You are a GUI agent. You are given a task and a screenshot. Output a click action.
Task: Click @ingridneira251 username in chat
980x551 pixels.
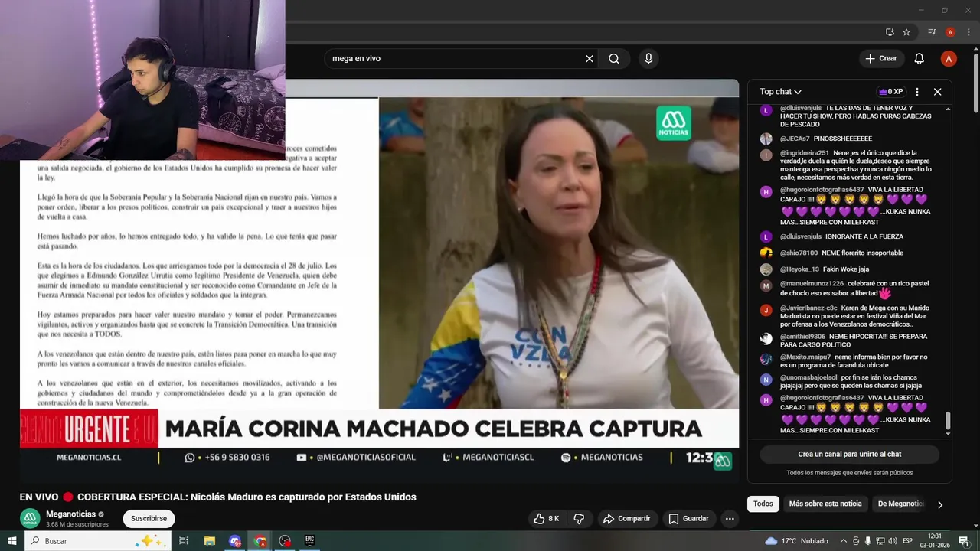pyautogui.click(x=805, y=153)
